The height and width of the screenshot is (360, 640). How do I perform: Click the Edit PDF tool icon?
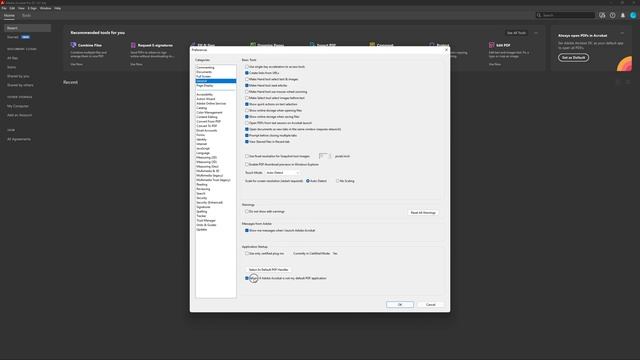[x=491, y=45]
